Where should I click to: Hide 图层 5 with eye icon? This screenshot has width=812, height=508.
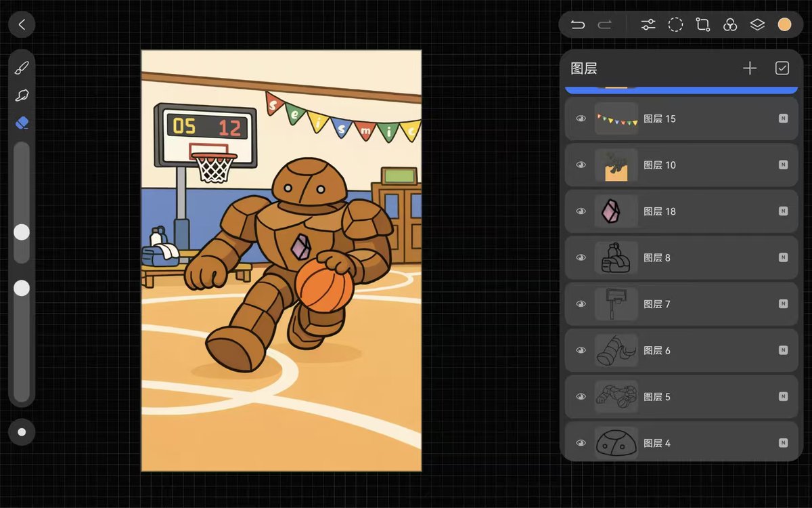coord(581,397)
